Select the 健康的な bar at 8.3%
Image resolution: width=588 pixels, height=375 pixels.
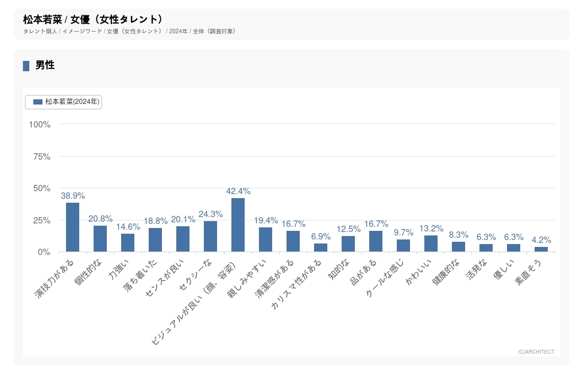(459, 247)
